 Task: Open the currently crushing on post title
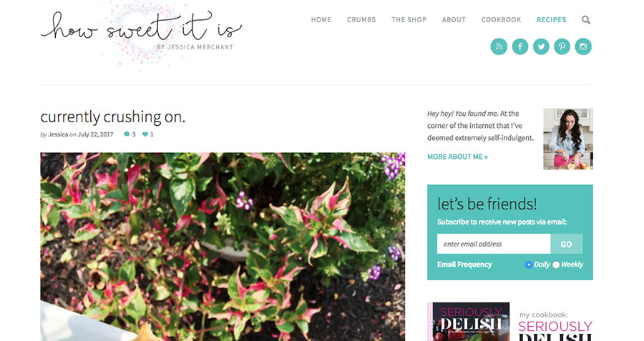click(x=113, y=117)
